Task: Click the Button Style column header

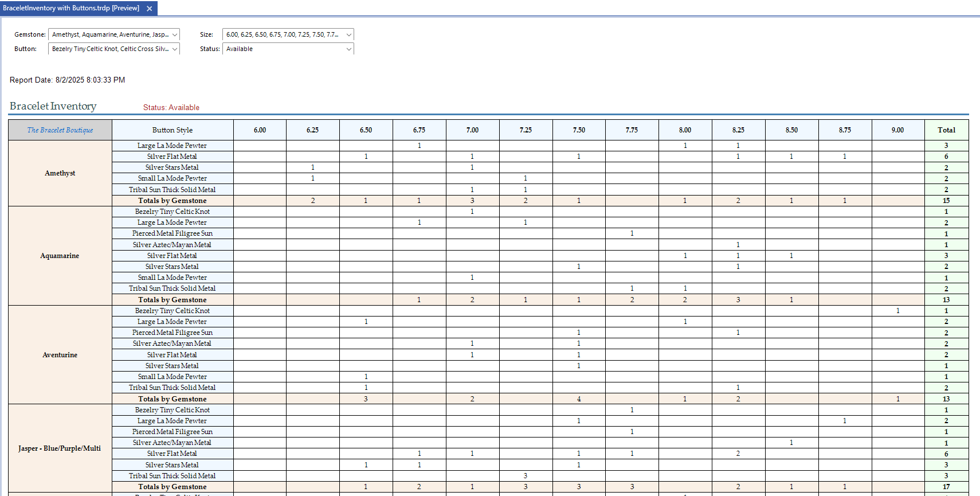Action: click(173, 130)
